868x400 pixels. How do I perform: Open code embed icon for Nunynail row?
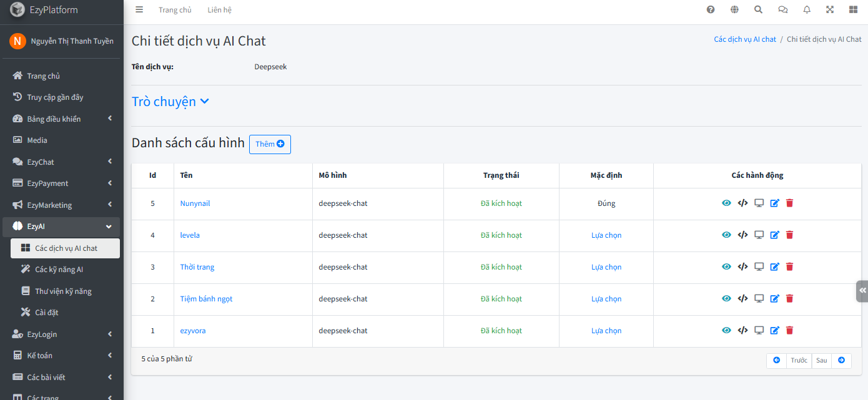(x=742, y=203)
